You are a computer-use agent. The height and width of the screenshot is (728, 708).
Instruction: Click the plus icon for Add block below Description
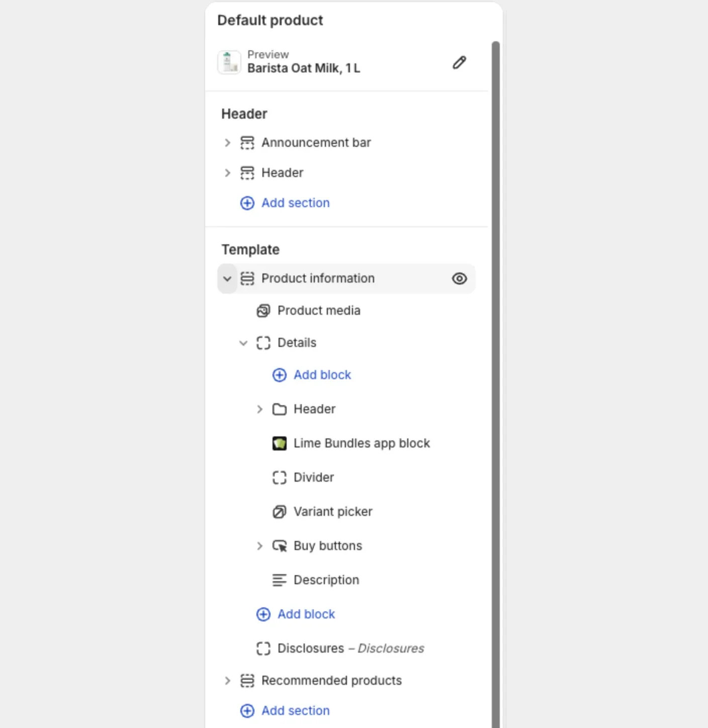tap(263, 614)
